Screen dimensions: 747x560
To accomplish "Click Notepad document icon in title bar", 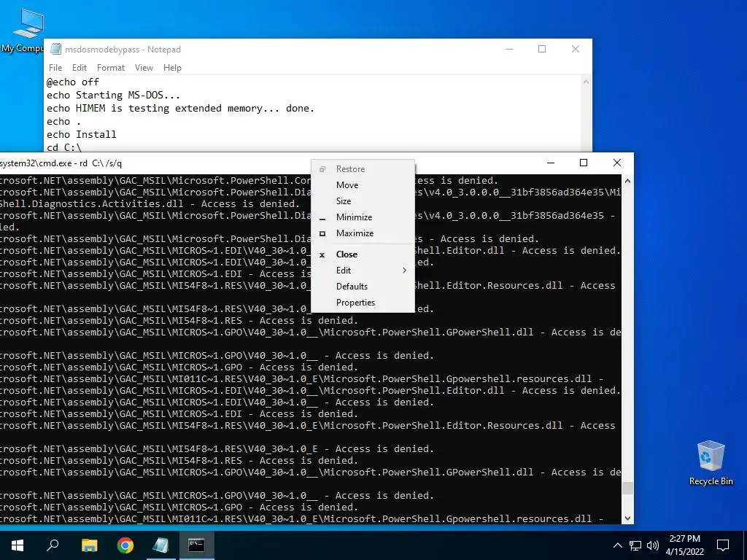I will (x=55, y=49).
